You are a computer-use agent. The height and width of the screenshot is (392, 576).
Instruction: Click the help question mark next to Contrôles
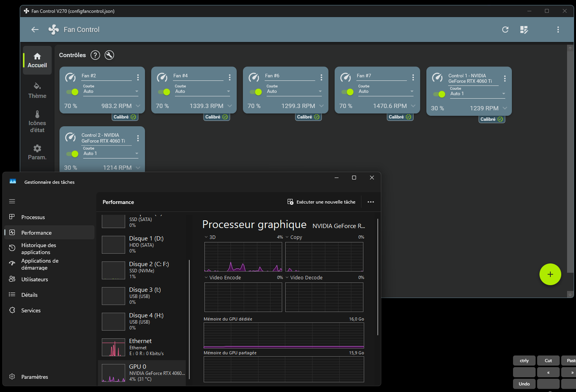pos(95,55)
